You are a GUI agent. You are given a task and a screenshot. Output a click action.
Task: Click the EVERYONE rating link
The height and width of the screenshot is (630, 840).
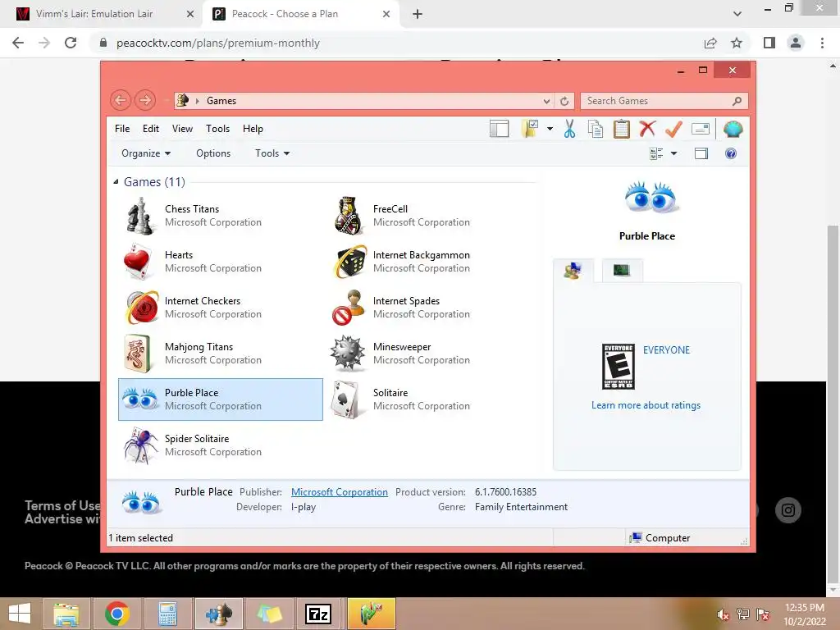pos(666,349)
